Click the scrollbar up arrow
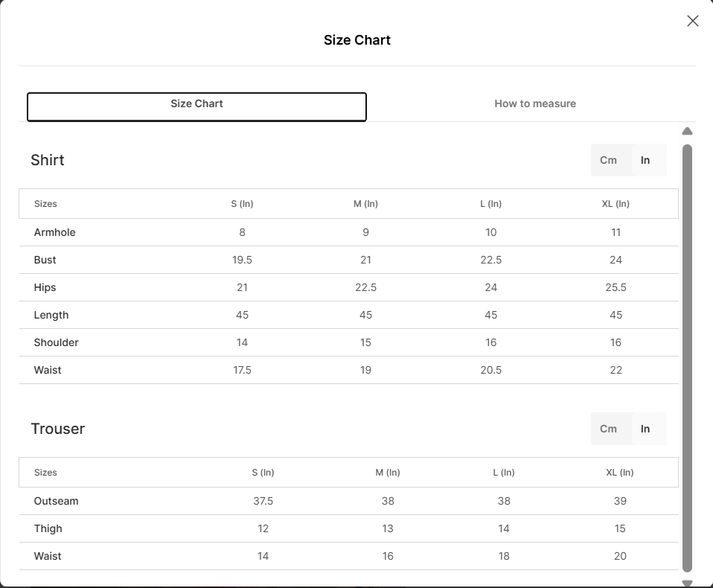This screenshot has height=588, width=713. tap(687, 132)
